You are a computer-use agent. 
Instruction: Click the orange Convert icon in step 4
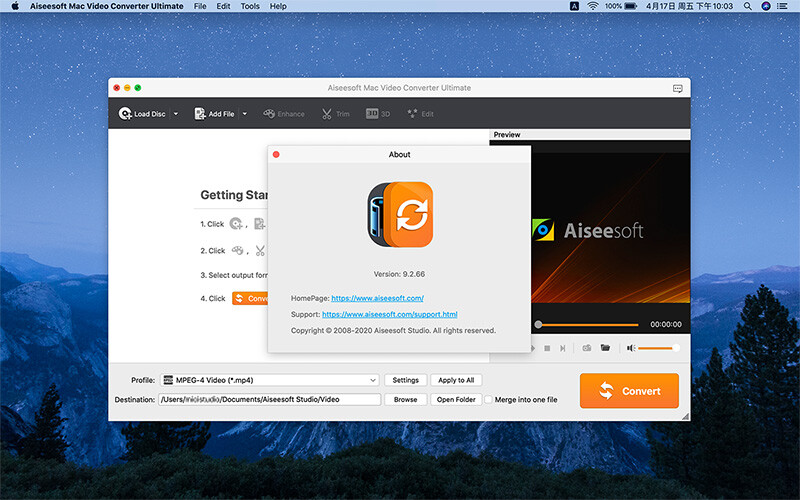[250, 298]
